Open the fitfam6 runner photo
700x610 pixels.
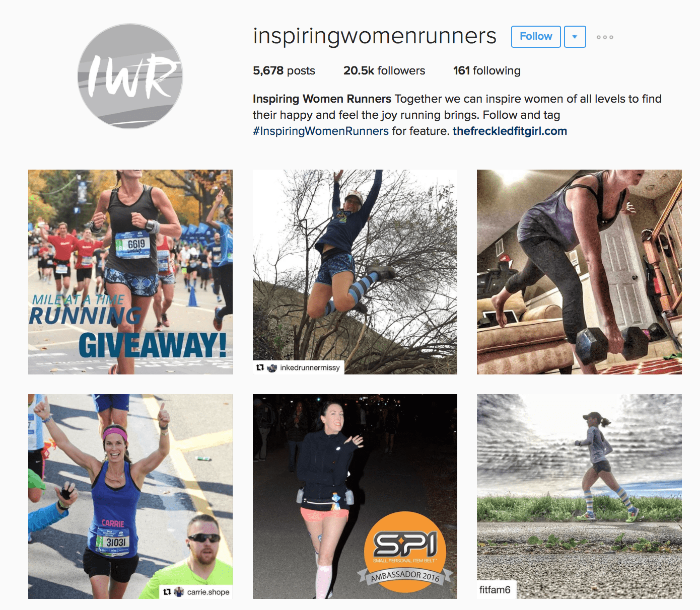point(579,496)
